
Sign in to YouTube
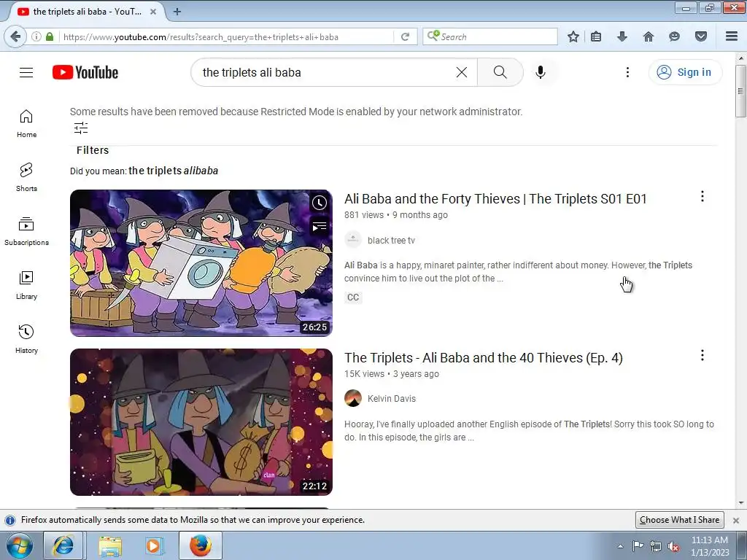(685, 72)
